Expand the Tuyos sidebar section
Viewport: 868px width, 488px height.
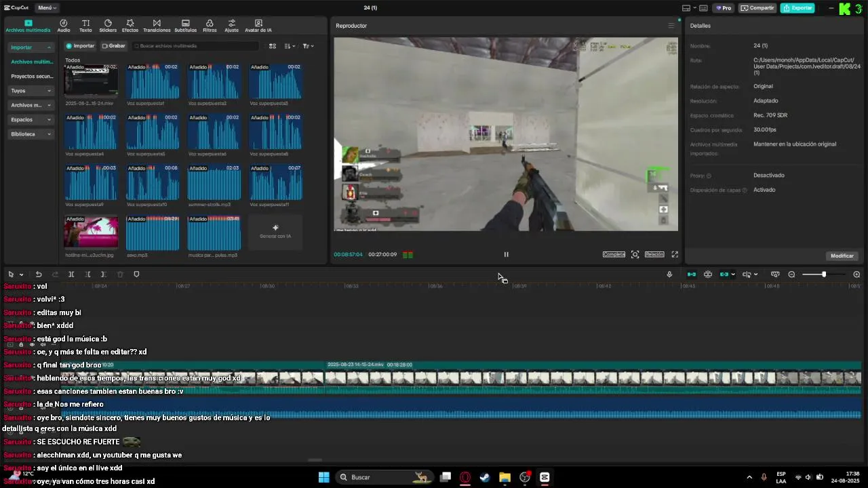[31, 91]
